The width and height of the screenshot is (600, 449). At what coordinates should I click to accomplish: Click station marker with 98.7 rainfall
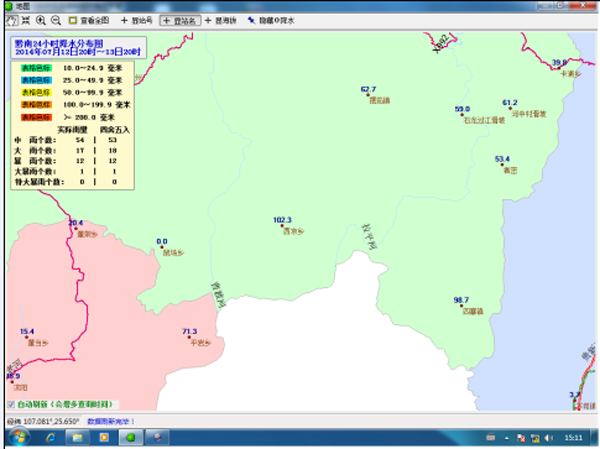pyautogui.click(x=461, y=306)
